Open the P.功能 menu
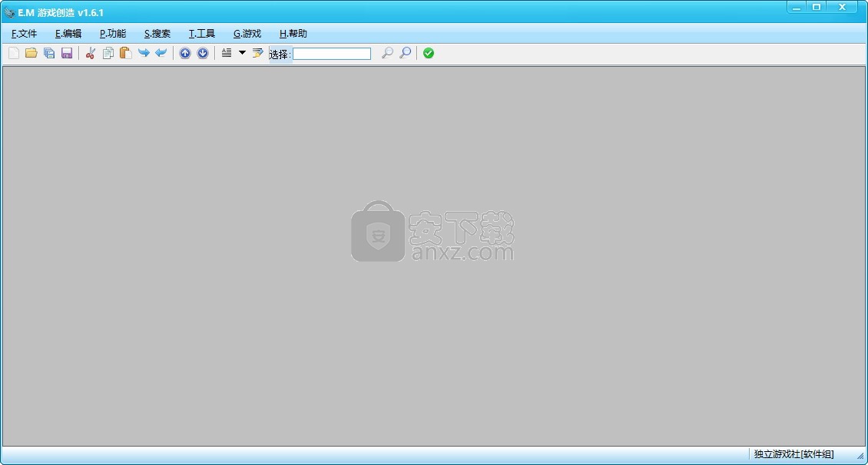 point(113,34)
